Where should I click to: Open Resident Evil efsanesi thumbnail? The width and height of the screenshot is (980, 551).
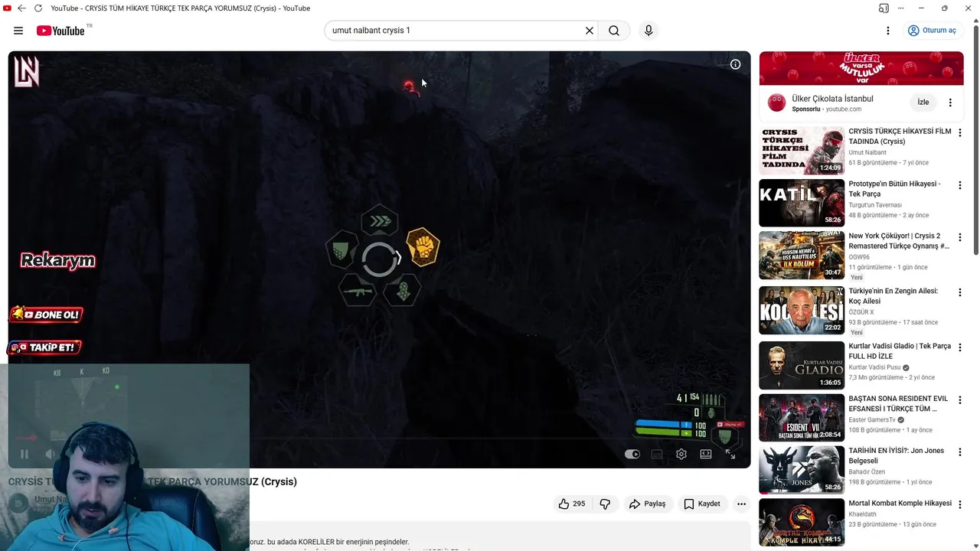(x=802, y=418)
